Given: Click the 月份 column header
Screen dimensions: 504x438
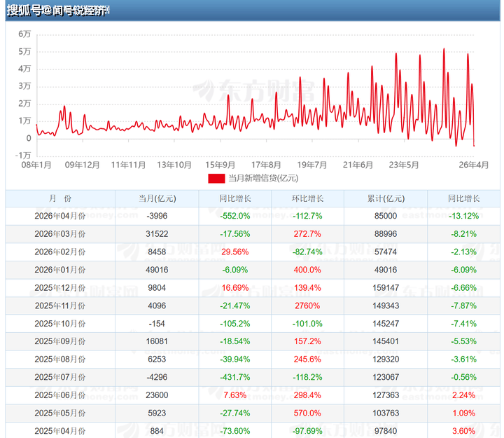Looking at the screenshot, I should point(60,198).
